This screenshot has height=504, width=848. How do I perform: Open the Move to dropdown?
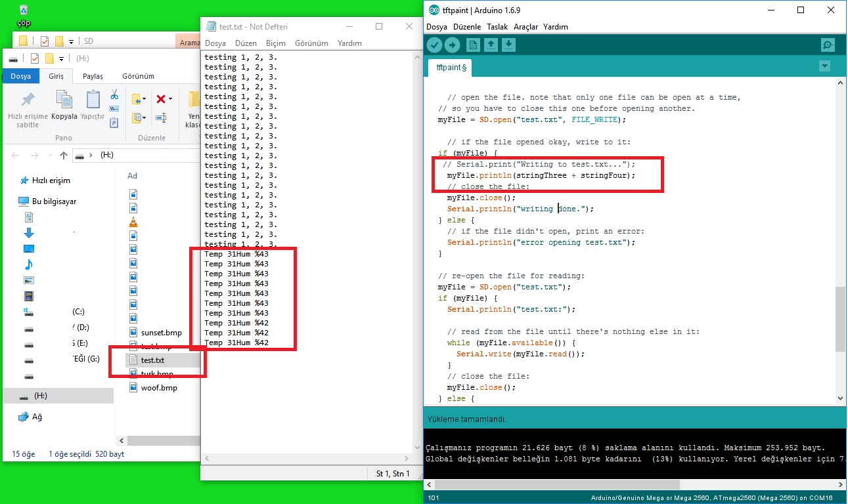pyautogui.click(x=139, y=99)
